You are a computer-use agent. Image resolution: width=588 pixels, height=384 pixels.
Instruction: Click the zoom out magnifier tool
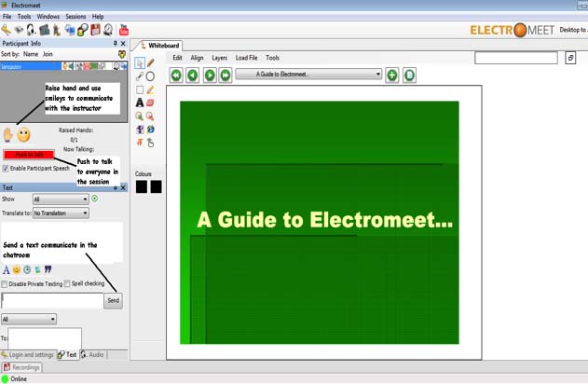pos(150,117)
